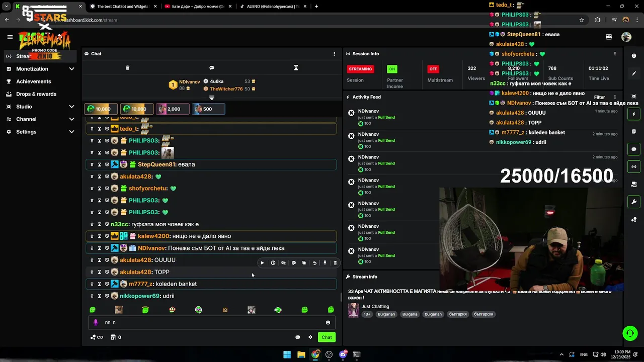
Task: Open the Activity Feed Filter
Action: click(x=599, y=97)
